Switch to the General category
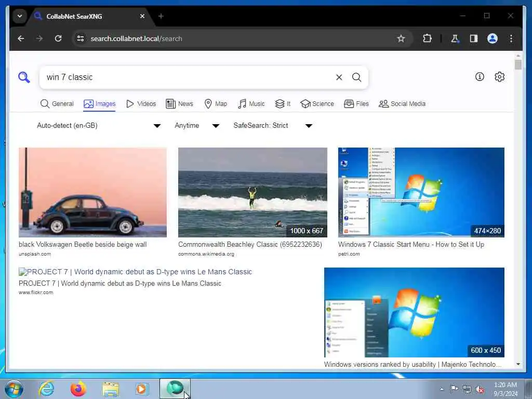This screenshot has width=532, height=399. tap(57, 104)
